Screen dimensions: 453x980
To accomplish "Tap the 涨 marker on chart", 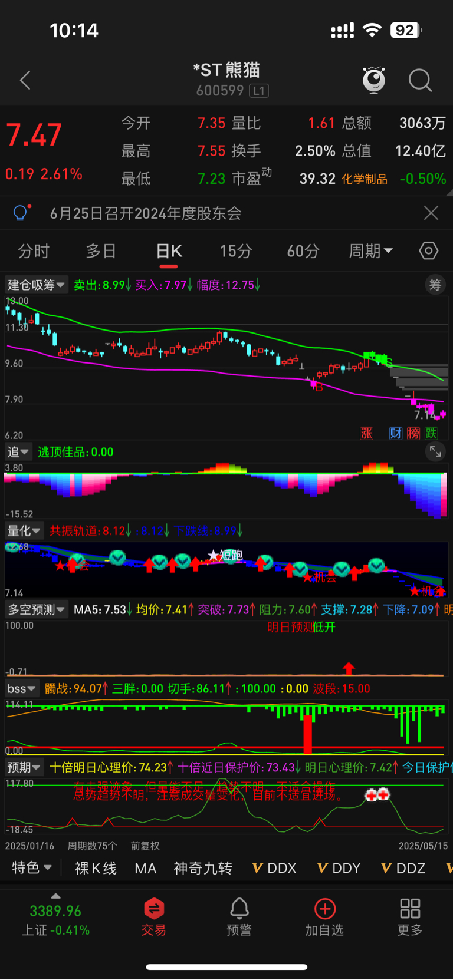I will 366,433.
